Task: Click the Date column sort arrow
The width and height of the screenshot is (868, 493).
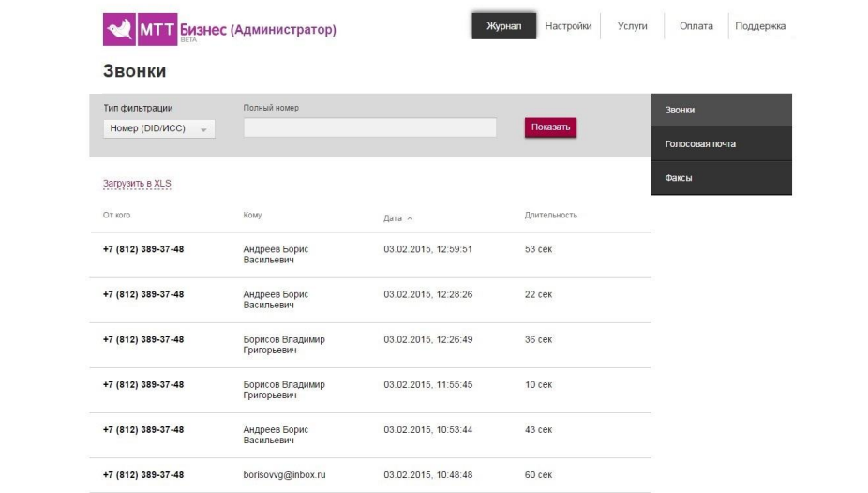Action: 409,219
